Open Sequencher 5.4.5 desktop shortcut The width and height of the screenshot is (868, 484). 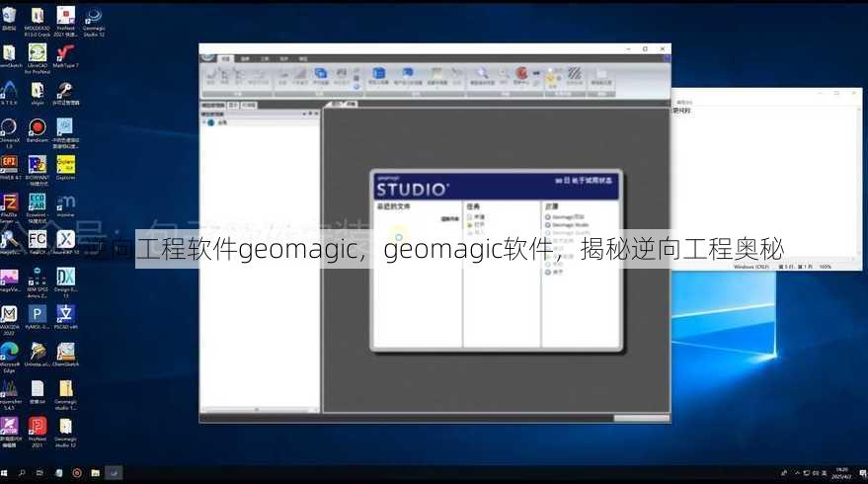(9, 395)
